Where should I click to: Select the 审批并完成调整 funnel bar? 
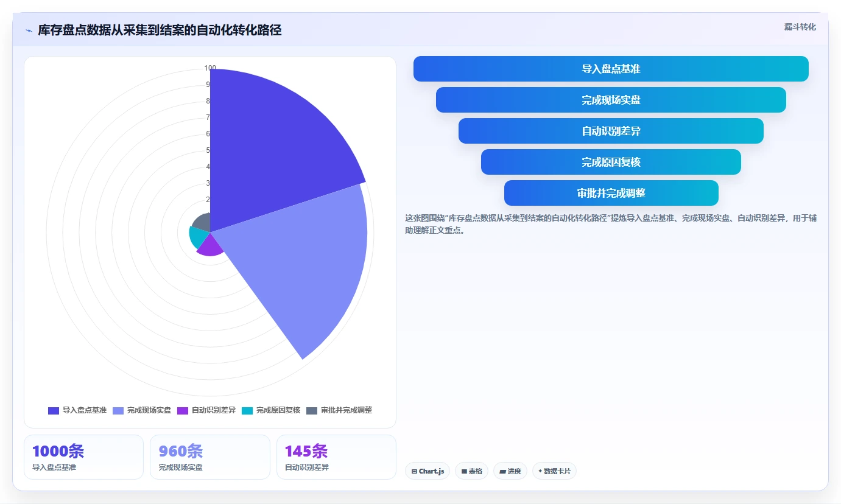pos(611,193)
